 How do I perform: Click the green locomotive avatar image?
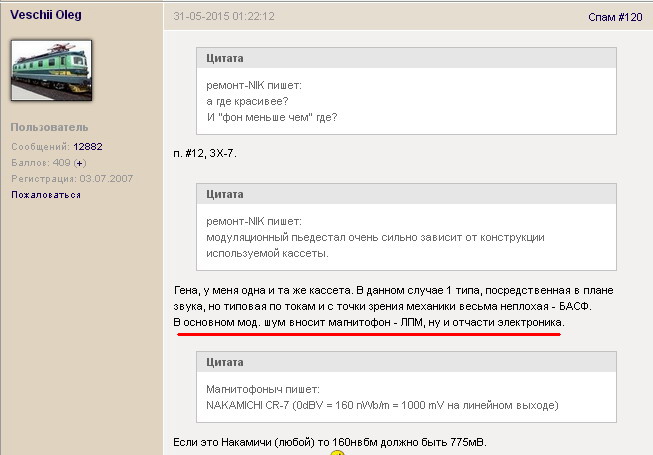(x=51, y=70)
